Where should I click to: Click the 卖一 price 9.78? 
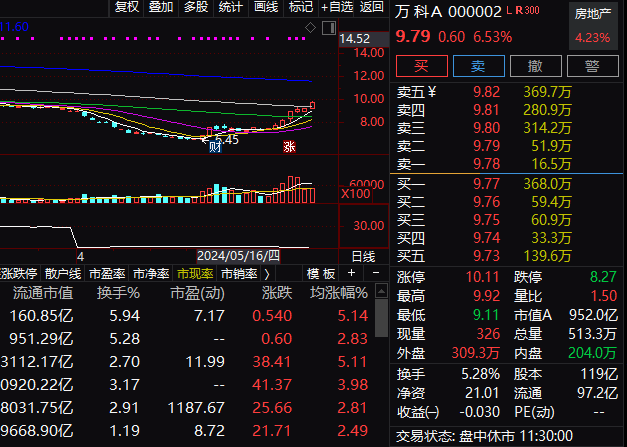[x=487, y=164]
